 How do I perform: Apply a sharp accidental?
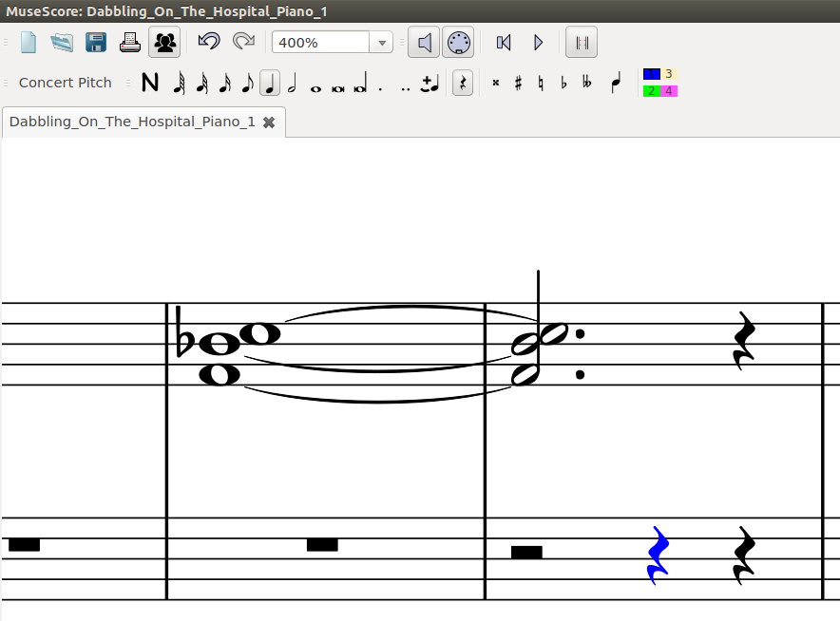click(517, 84)
